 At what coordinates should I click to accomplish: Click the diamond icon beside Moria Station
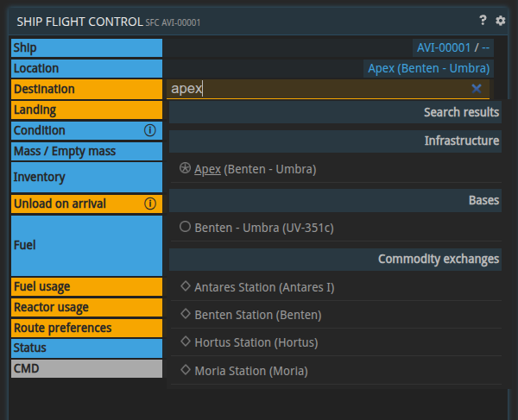(185, 370)
